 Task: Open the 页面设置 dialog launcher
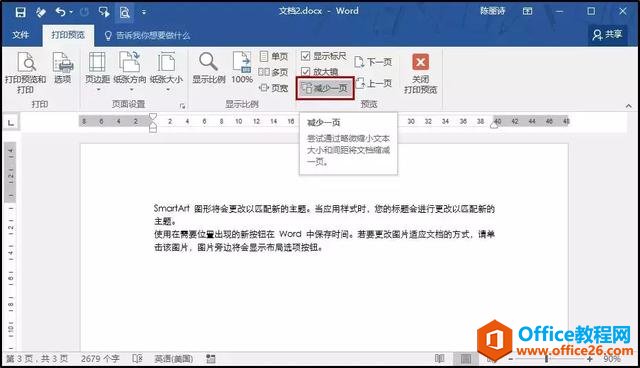[182, 106]
